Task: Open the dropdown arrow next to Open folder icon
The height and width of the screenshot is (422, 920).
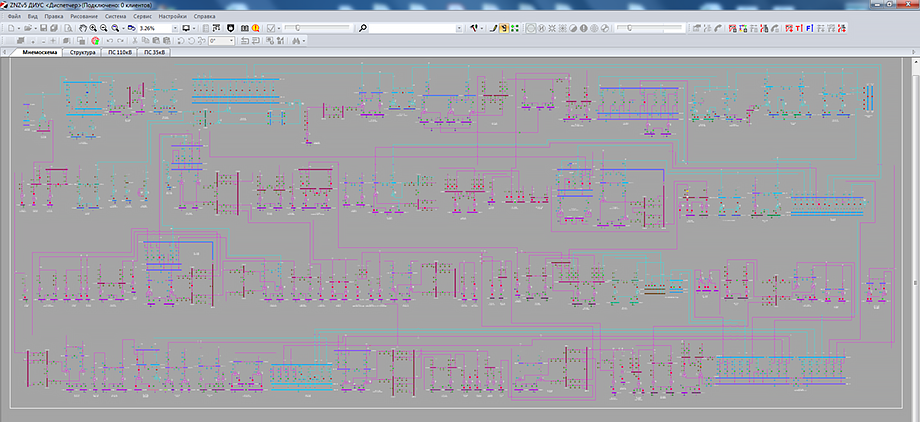Action: (x=35, y=28)
